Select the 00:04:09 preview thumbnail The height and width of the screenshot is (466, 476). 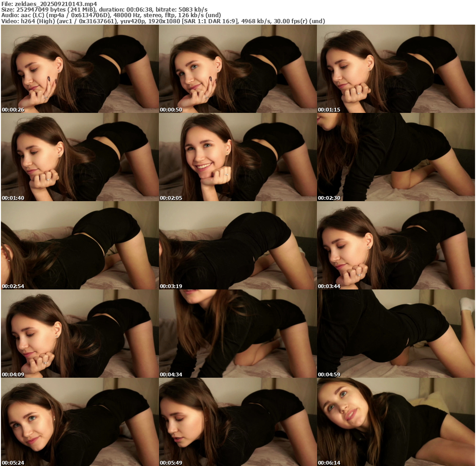click(79, 334)
